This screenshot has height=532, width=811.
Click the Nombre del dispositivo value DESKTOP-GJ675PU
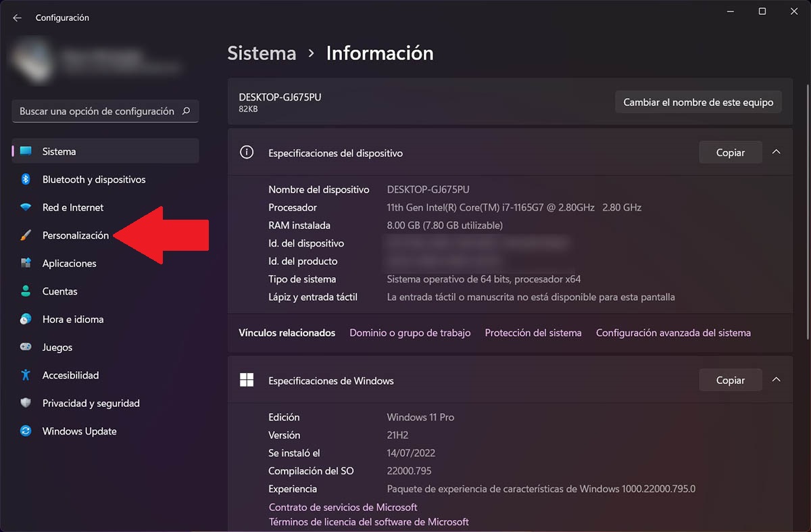click(428, 189)
